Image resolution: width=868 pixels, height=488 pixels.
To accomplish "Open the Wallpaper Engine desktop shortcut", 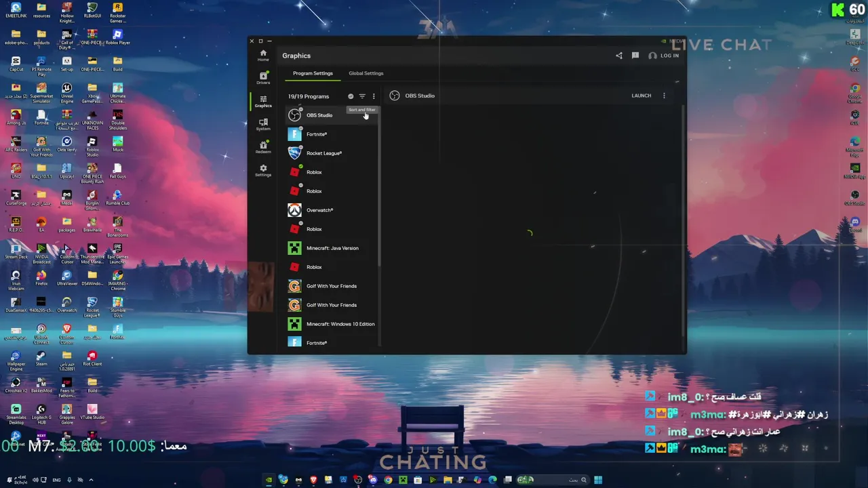I will click(x=16, y=361).
